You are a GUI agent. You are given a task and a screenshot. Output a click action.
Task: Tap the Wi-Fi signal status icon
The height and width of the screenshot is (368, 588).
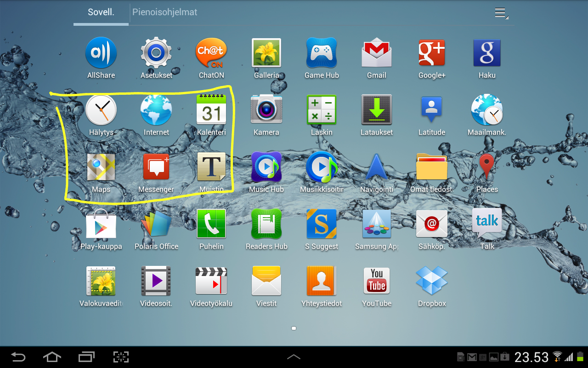click(x=557, y=356)
